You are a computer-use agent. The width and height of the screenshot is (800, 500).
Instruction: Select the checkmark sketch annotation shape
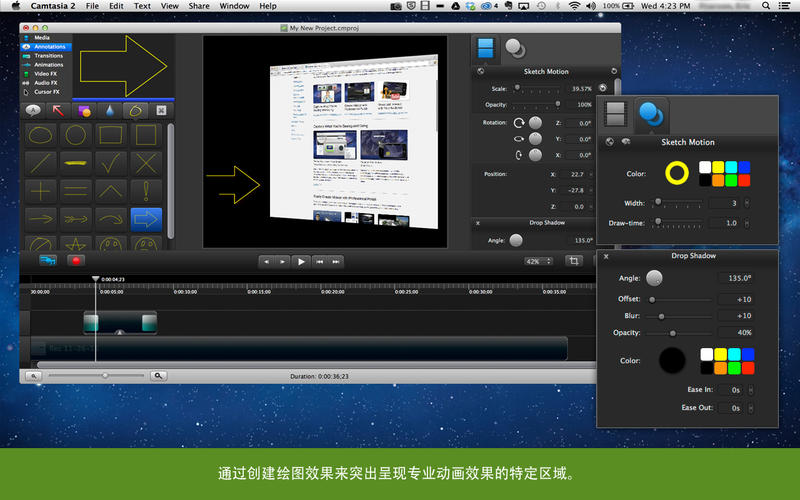coord(109,162)
